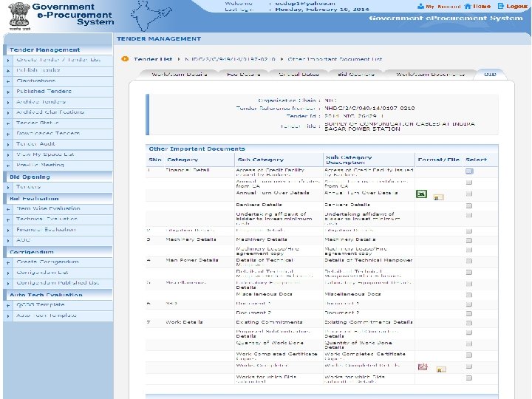Open Corrigendum Published List link
Viewport: 532px width, 399px height.
tap(58, 283)
